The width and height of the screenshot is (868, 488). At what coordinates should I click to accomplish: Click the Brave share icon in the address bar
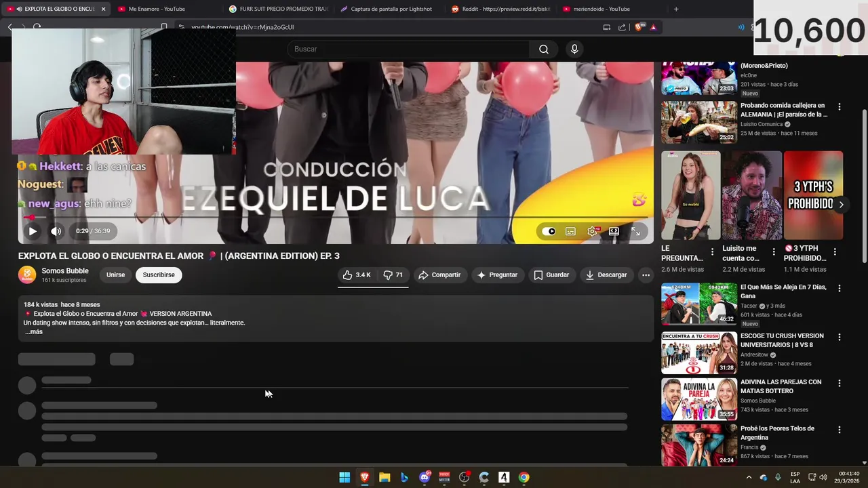tap(622, 27)
